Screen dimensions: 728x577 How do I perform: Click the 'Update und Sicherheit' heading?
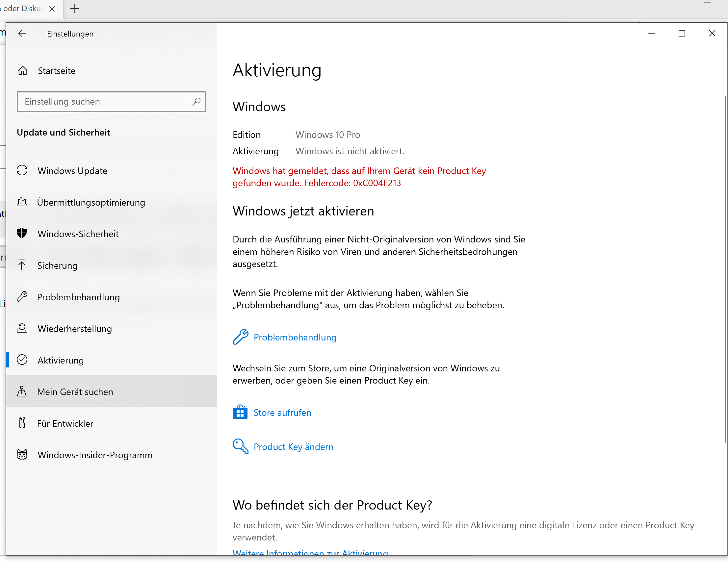click(x=64, y=132)
